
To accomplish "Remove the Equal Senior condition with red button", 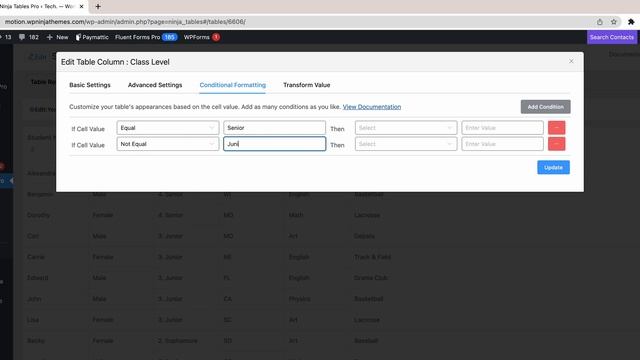I will click(556, 128).
